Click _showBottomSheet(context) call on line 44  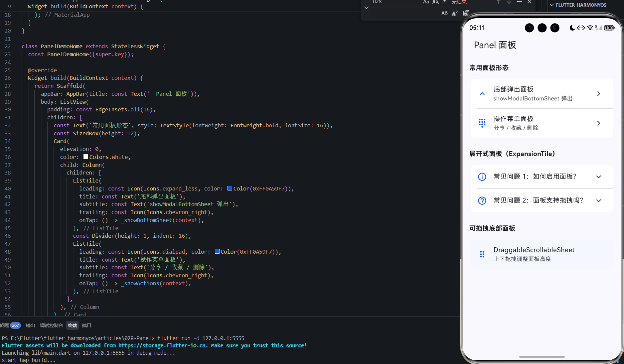[x=162, y=220]
